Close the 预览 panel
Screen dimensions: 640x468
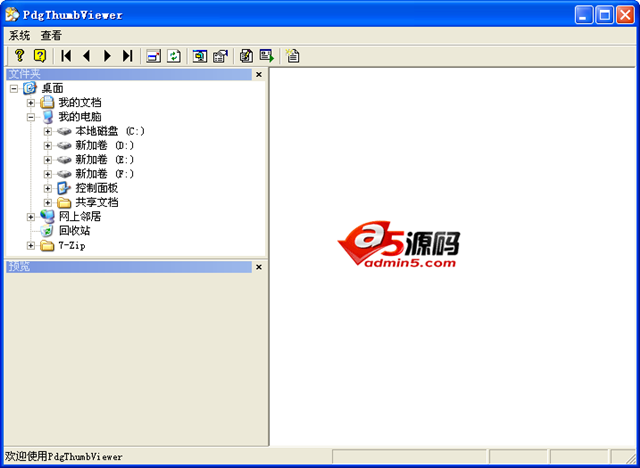259,267
